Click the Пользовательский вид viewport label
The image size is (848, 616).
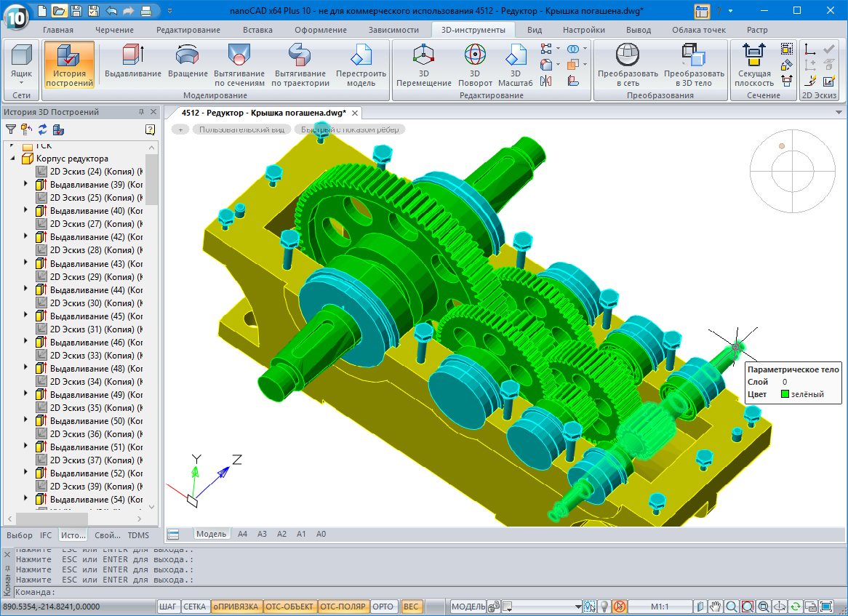[240, 129]
